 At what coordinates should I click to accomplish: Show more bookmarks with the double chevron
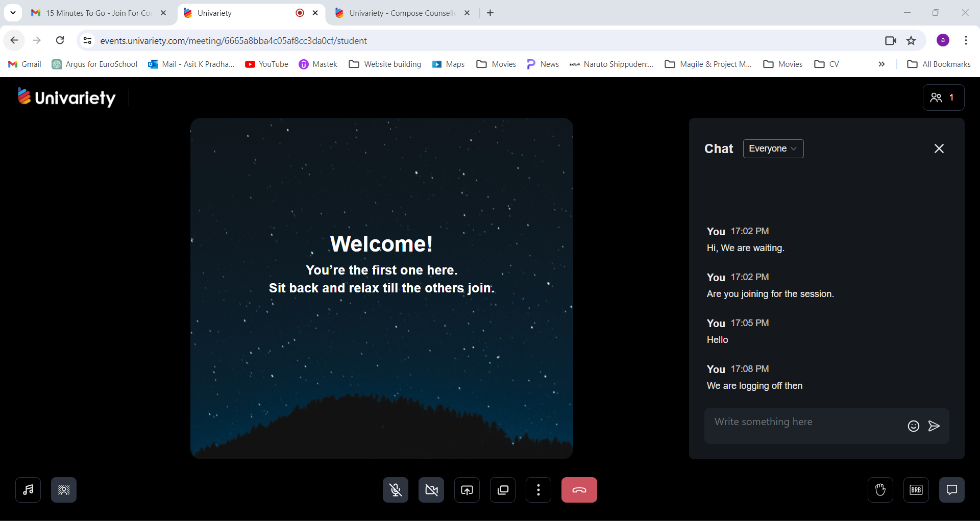pos(881,64)
